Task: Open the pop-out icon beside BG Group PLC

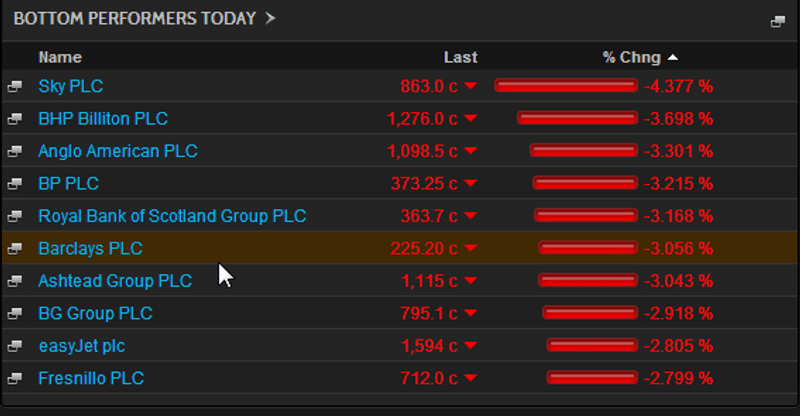Action: click(15, 313)
